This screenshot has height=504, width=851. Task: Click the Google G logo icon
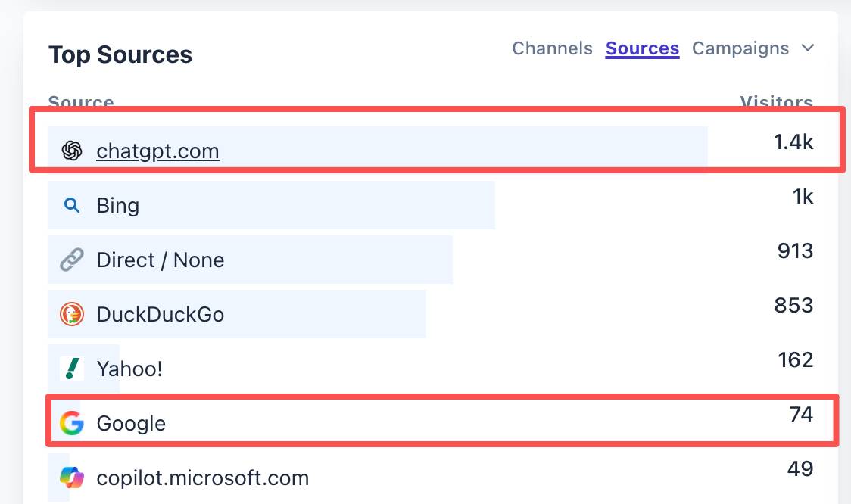click(x=72, y=423)
